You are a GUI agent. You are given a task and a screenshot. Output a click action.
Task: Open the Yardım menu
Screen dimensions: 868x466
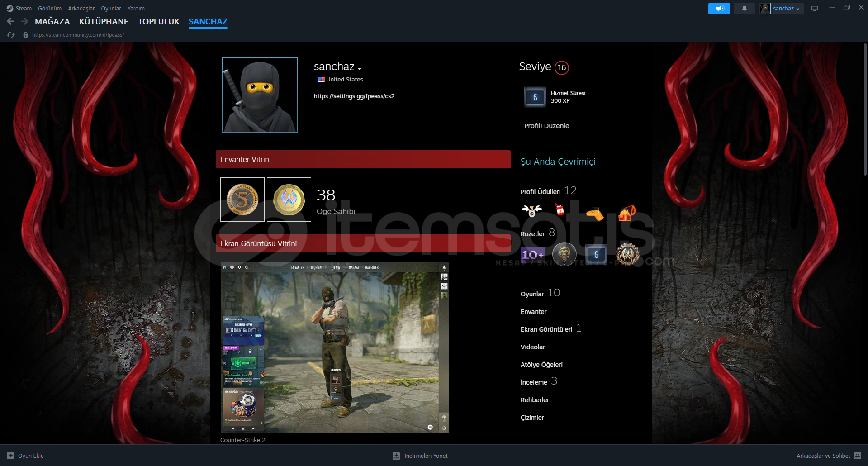(136, 9)
